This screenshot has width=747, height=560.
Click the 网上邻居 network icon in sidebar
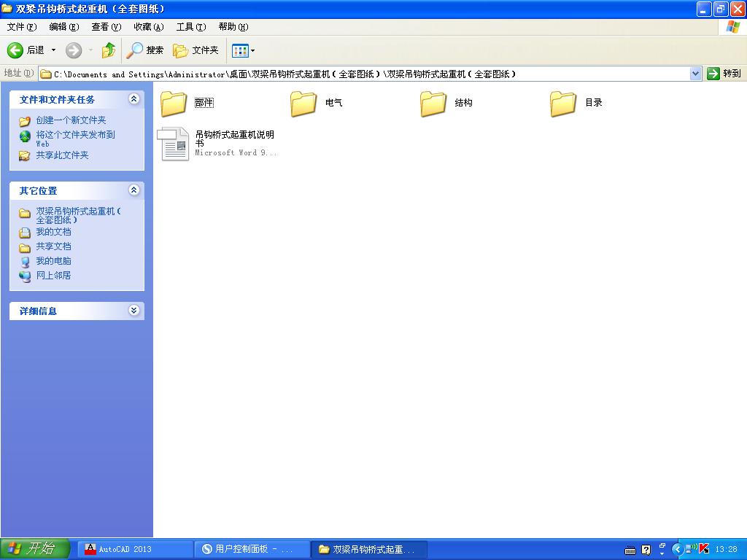pyautogui.click(x=25, y=276)
